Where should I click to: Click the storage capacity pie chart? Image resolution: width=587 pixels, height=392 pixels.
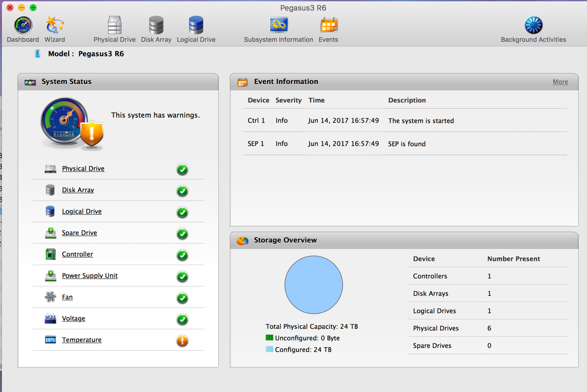tap(314, 285)
